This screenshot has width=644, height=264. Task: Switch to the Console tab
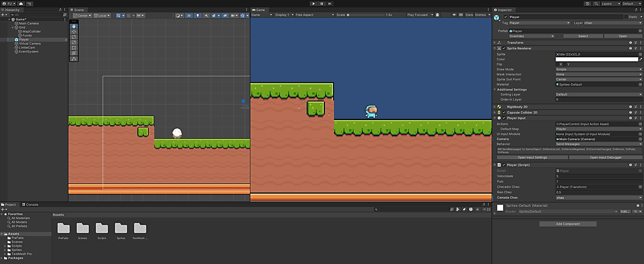pos(30,204)
